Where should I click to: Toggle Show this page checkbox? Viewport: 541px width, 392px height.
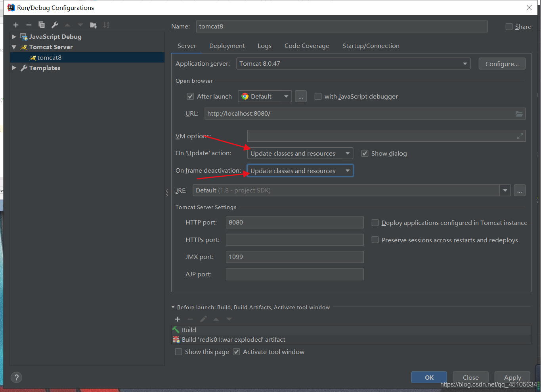click(x=179, y=352)
